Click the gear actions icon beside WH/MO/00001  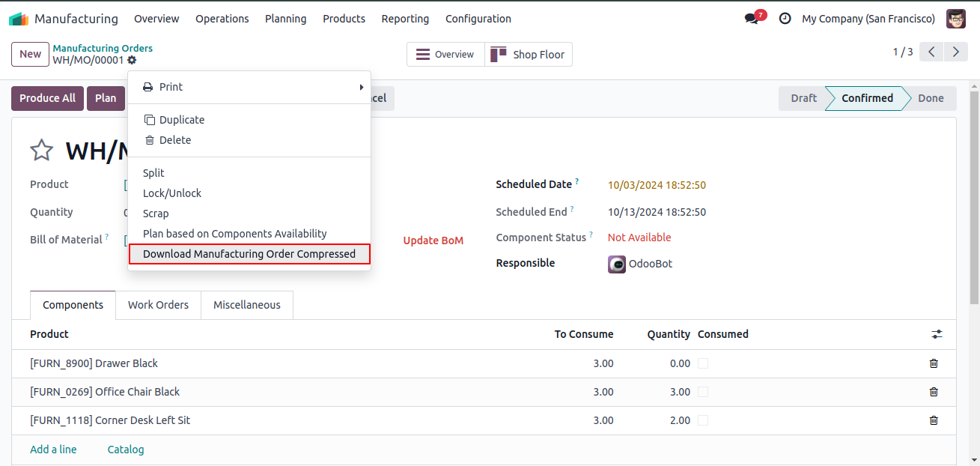[132, 60]
